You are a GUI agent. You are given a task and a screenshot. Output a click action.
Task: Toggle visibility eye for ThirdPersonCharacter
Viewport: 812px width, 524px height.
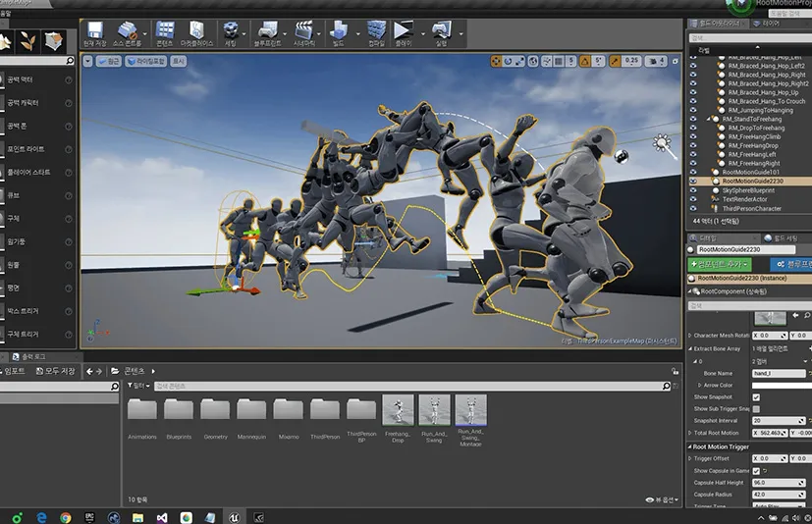click(693, 208)
